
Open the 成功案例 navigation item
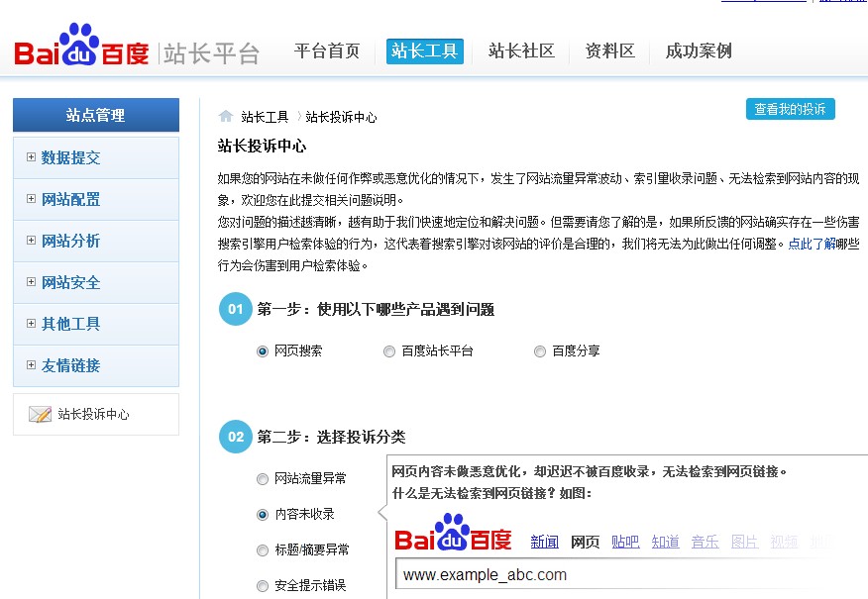pos(699,51)
